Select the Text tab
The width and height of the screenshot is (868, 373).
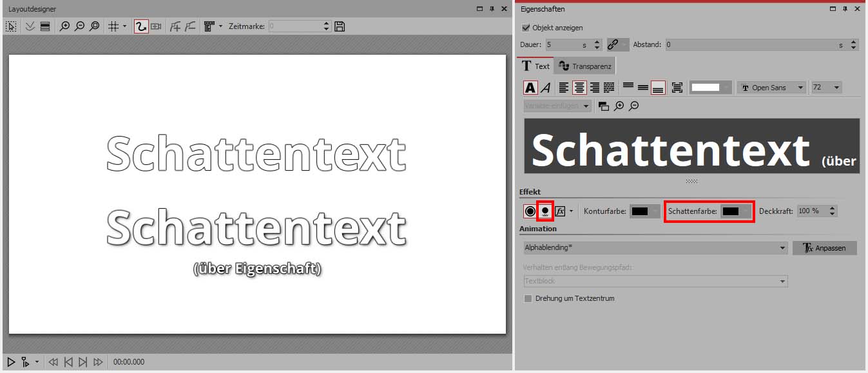[535, 66]
